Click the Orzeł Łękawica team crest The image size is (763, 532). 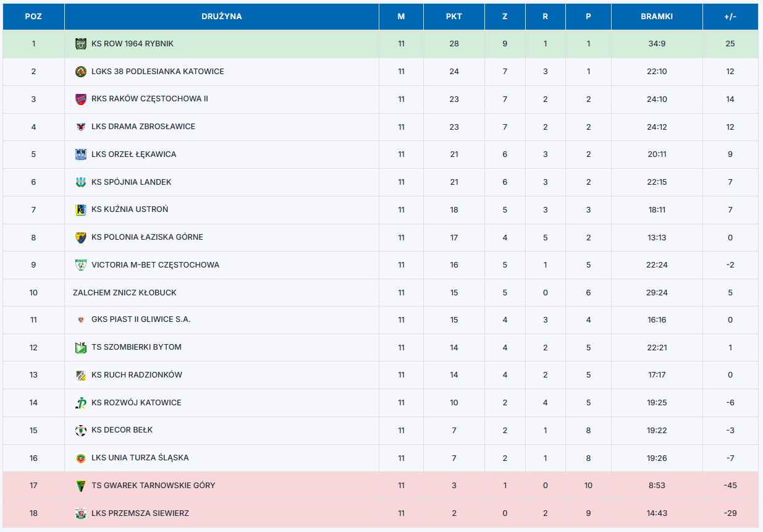coord(80,154)
